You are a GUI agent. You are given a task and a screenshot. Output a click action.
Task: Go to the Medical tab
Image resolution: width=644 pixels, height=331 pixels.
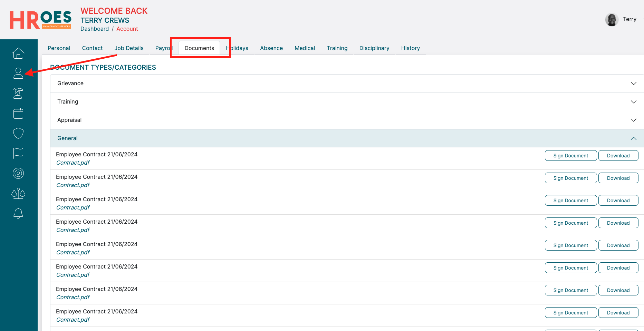(305, 48)
